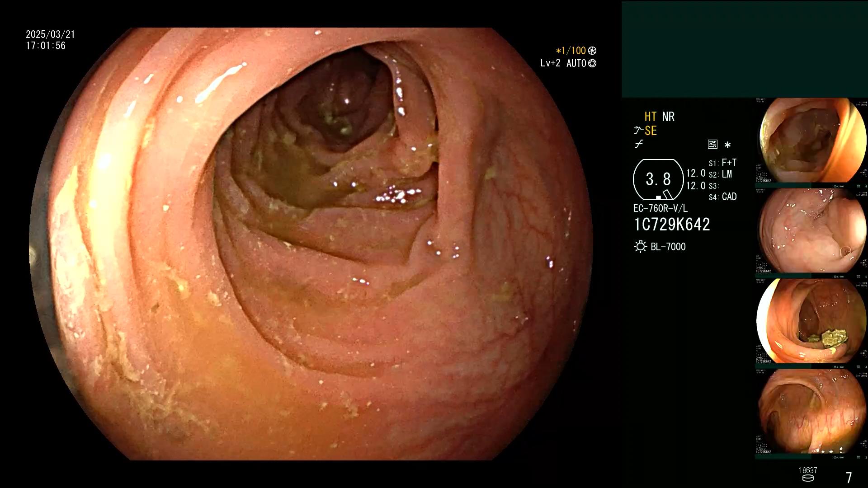Click the lower 12.0 scope value

tap(696, 186)
